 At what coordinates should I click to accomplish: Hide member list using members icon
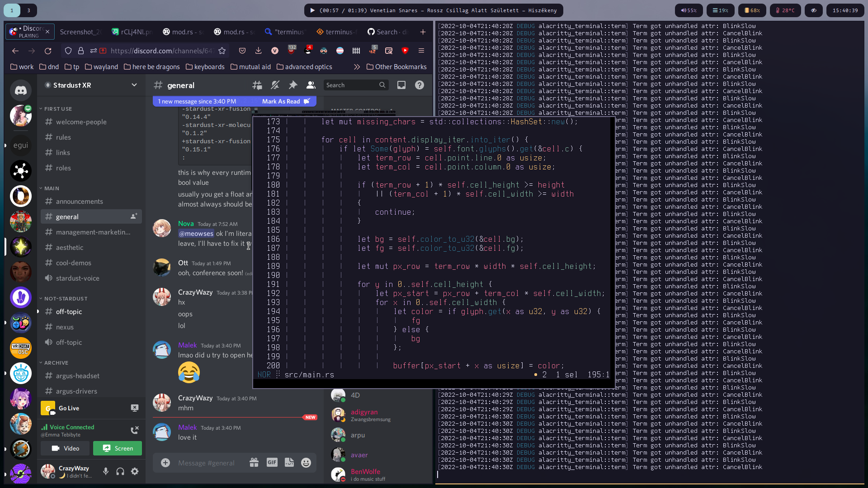311,85
